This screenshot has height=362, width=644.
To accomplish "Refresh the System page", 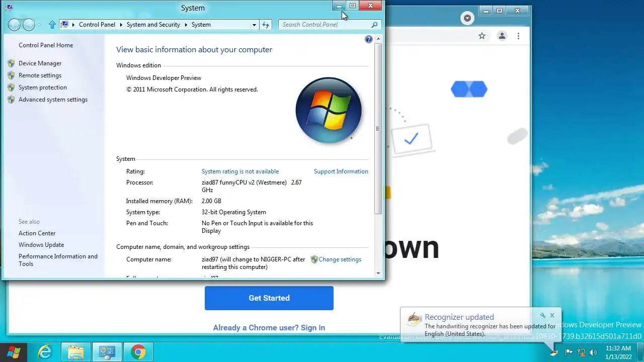I will coord(266,25).
